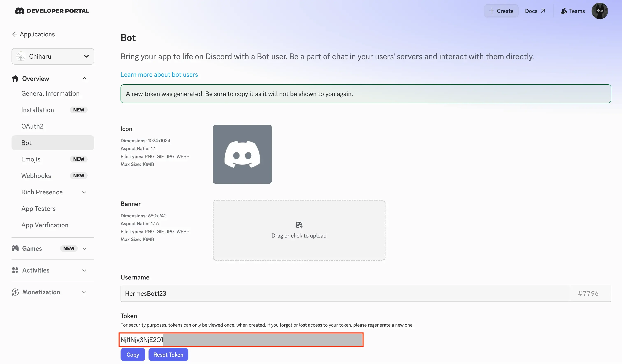622x364 pixels.
Task: Click the Activities sidebar section label
Action: [x=36, y=270]
